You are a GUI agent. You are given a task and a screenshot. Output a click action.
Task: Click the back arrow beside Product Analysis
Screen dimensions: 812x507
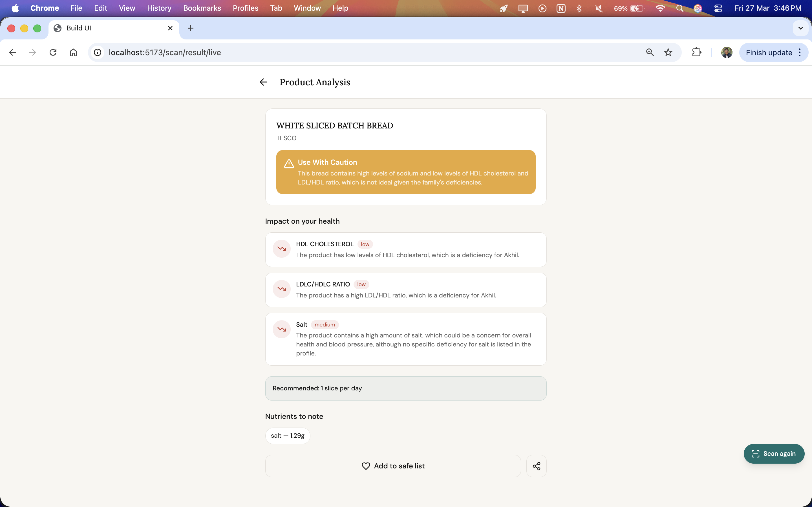point(263,82)
